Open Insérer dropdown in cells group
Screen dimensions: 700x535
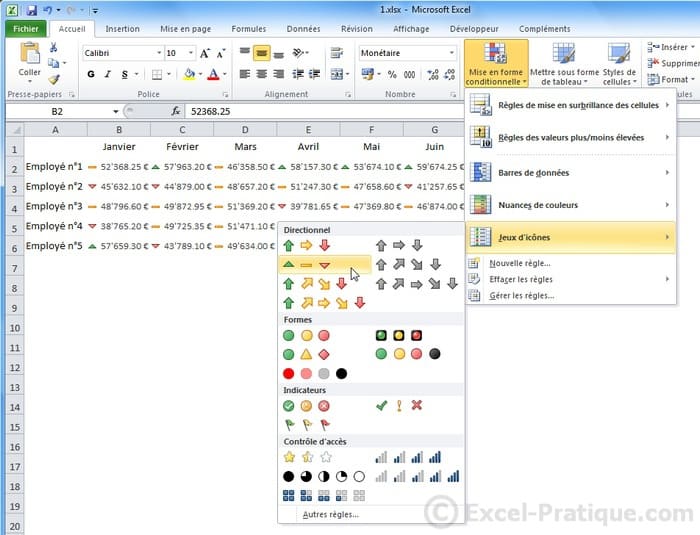point(671,47)
